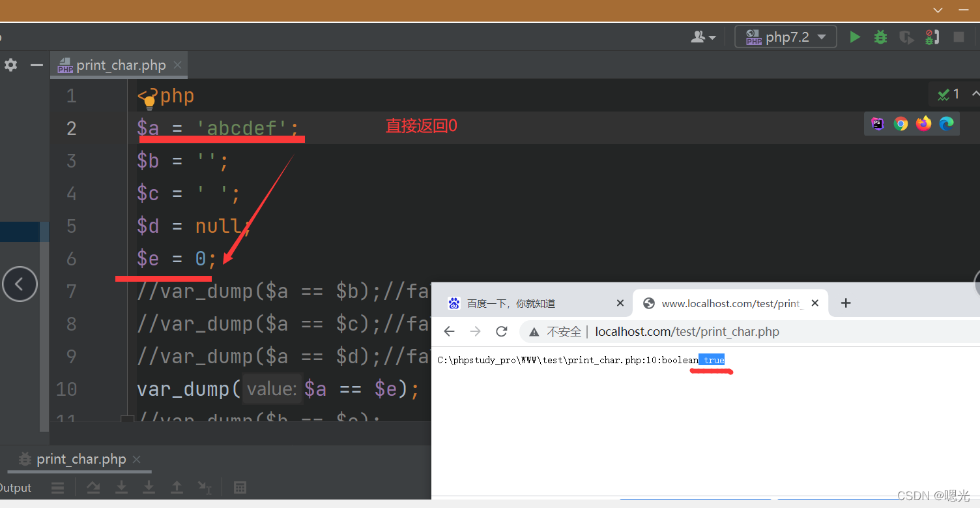Click the Output tab label in debug panel
The width and height of the screenshot is (980, 508).
click(x=15, y=488)
